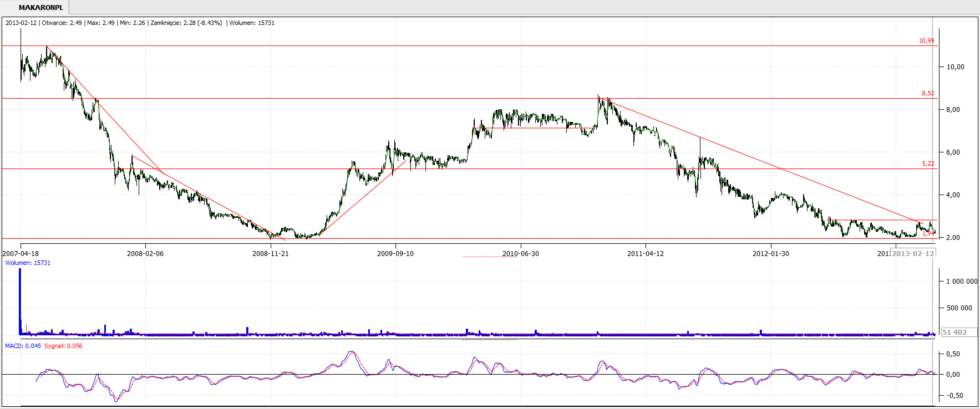
Task: Click the 2013-02-12 date in the header line
Action: coord(21,23)
